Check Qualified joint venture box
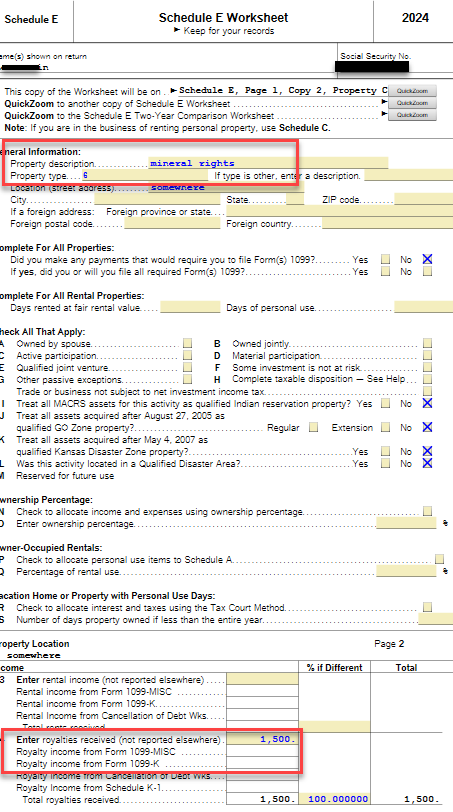 point(187,368)
